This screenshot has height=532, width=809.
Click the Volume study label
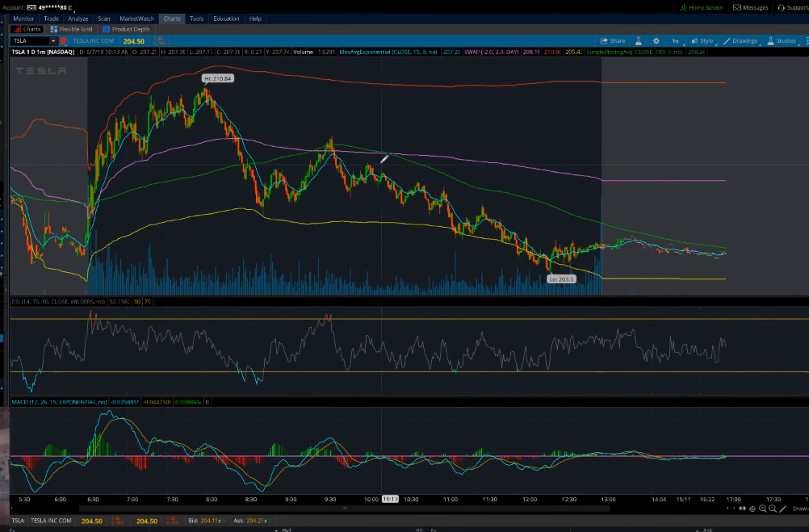point(304,52)
